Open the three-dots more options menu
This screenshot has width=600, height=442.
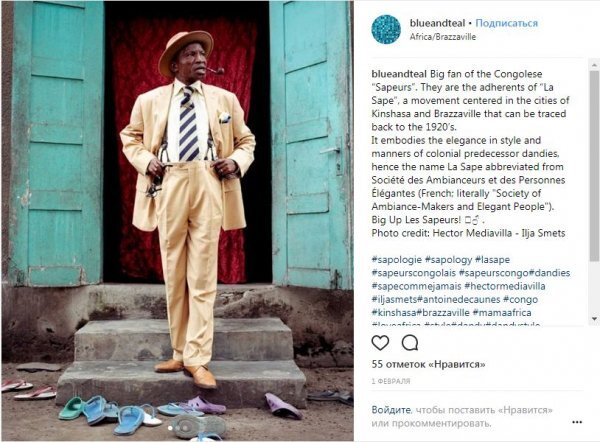click(x=577, y=422)
